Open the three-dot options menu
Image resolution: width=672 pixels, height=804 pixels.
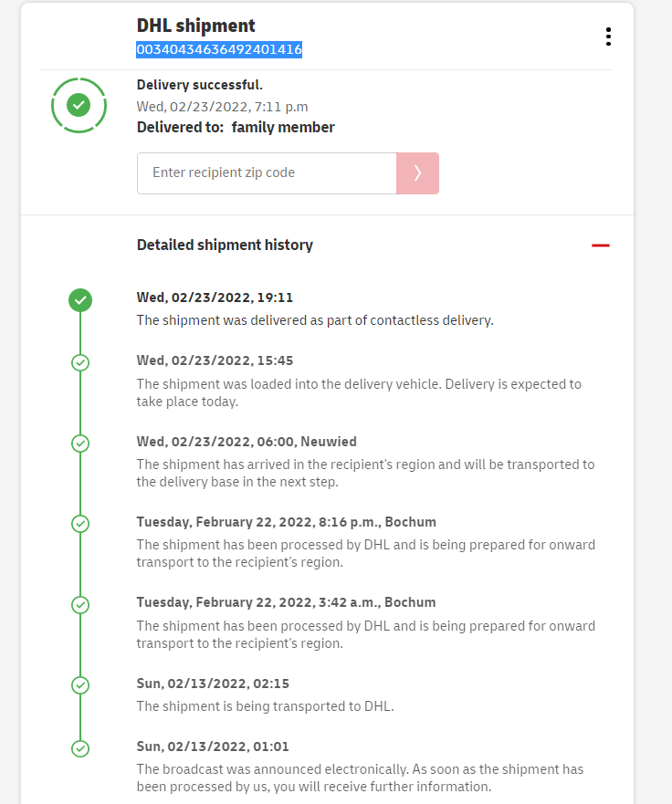coord(608,37)
